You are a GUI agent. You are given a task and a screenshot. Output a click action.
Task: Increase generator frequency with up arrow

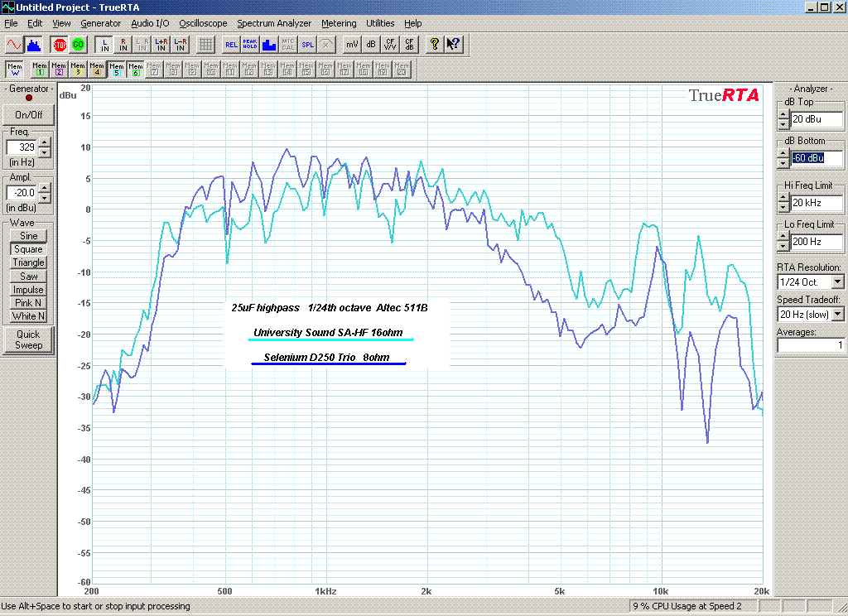pyautogui.click(x=45, y=142)
